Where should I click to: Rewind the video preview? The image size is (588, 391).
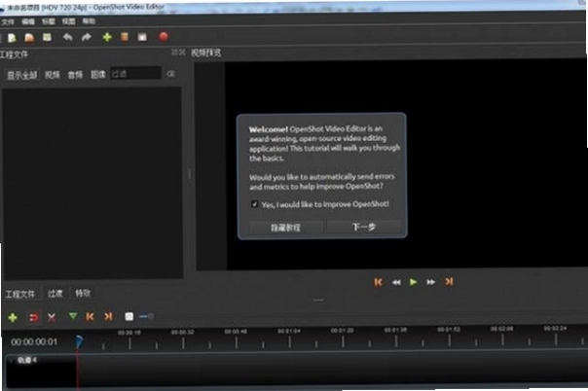click(x=396, y=282)
